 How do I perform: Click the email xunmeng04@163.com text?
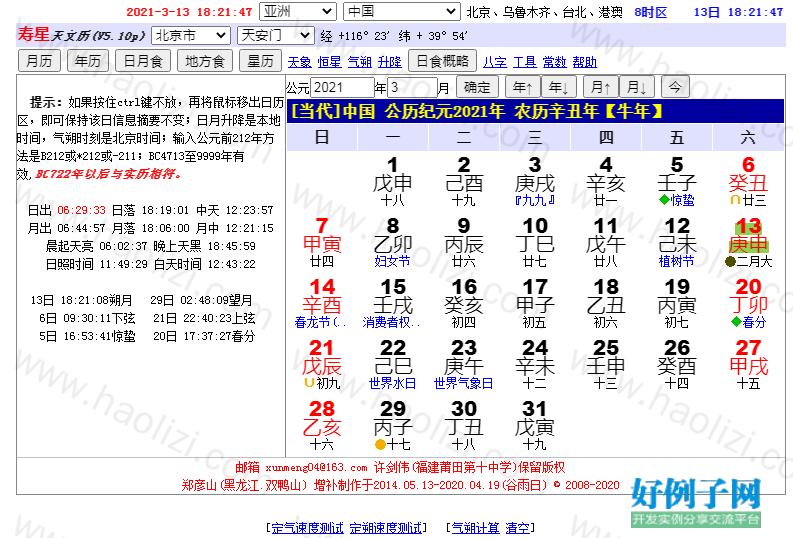316,468
